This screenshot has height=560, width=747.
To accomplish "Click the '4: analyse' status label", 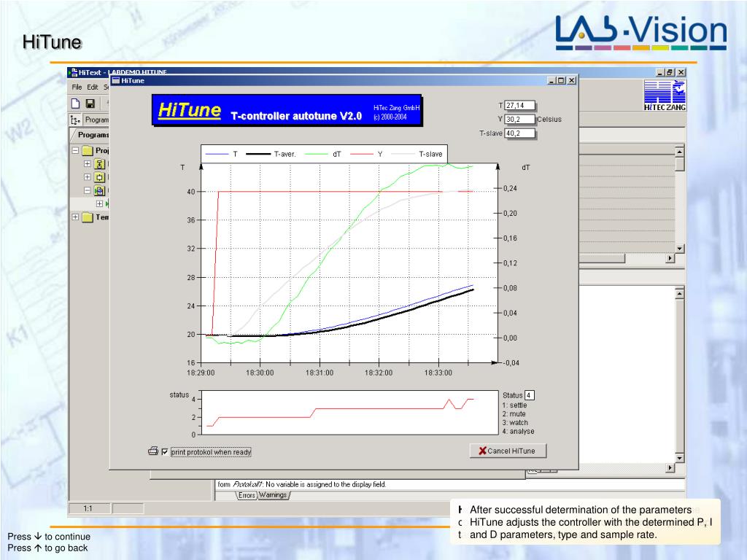I will click(519, 431).
